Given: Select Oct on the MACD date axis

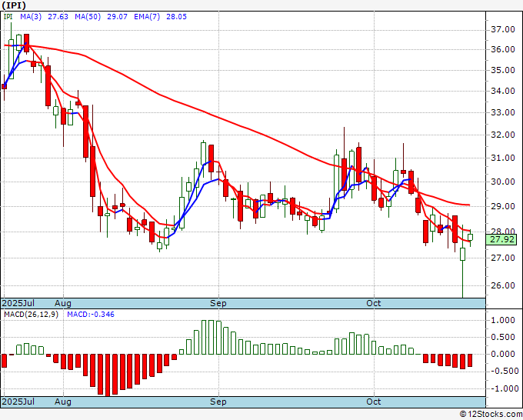Looking at the screenshot, I should tap(373, 402).
